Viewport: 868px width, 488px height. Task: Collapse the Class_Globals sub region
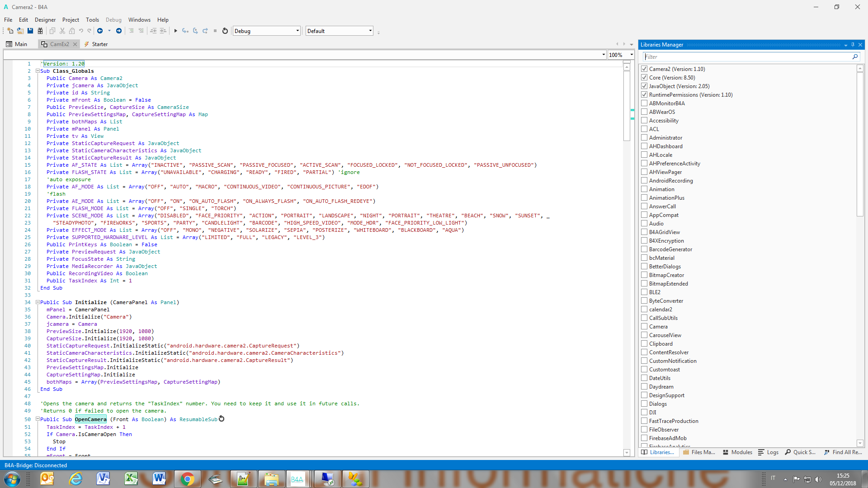coord(38,71)
